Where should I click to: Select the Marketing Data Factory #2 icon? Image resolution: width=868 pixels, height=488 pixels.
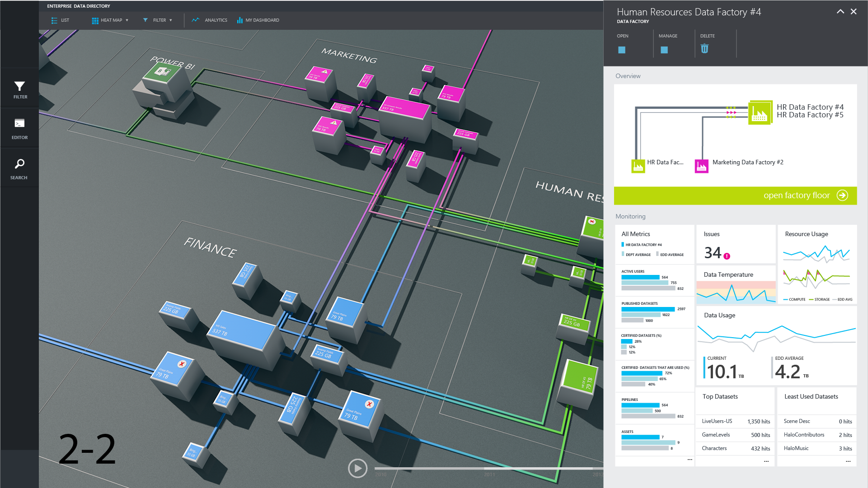click(701, 166)
